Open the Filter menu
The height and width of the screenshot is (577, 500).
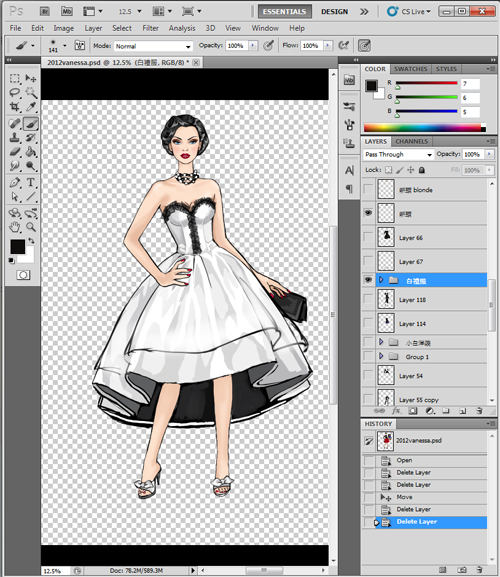(x=150, y=28)
